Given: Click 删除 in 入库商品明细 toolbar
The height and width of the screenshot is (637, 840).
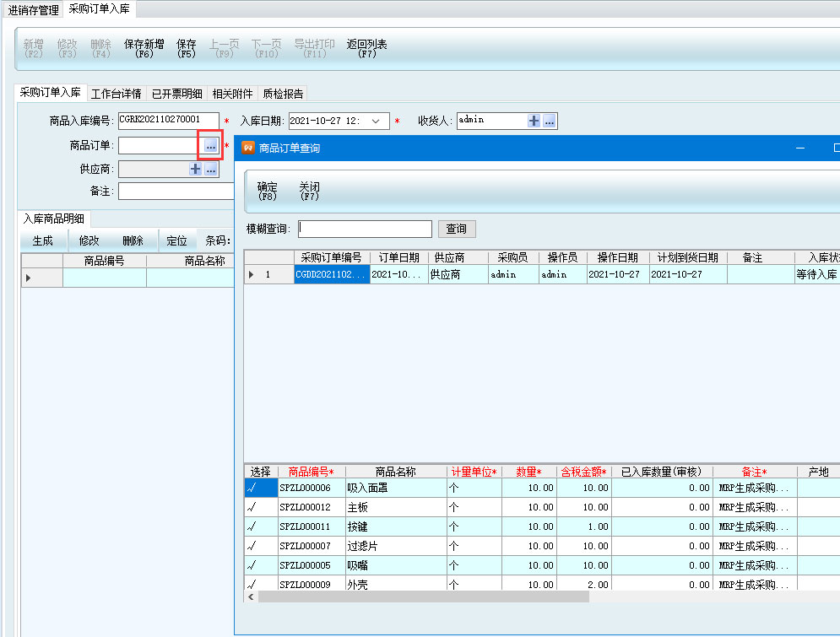Looking at the screenshot, I should pyautogui.click(x=133, y=241).
